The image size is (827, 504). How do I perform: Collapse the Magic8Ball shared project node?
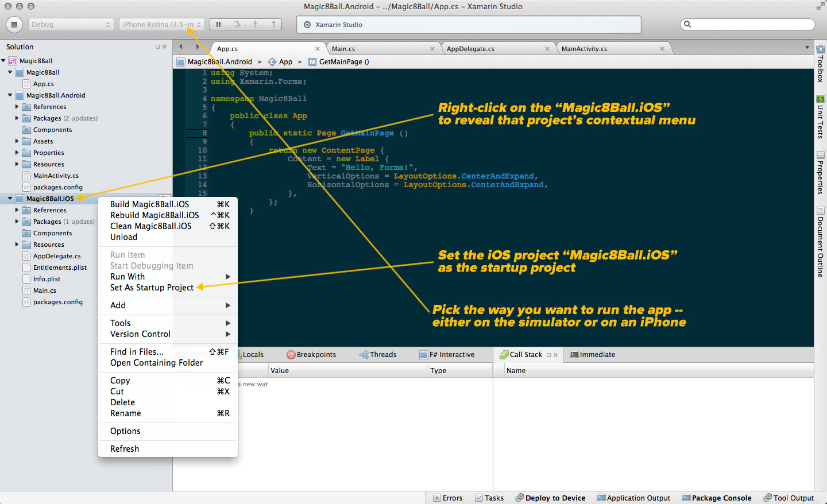pyautogui.click(x=10, y=72)
